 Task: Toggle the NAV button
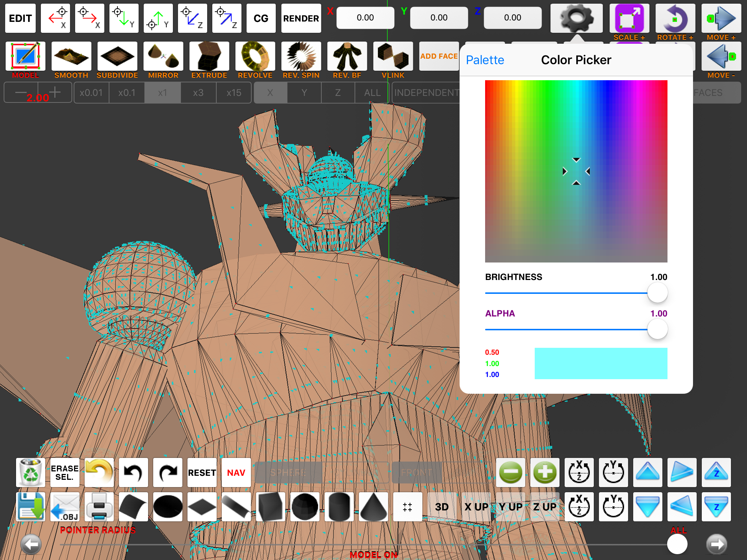236,472
